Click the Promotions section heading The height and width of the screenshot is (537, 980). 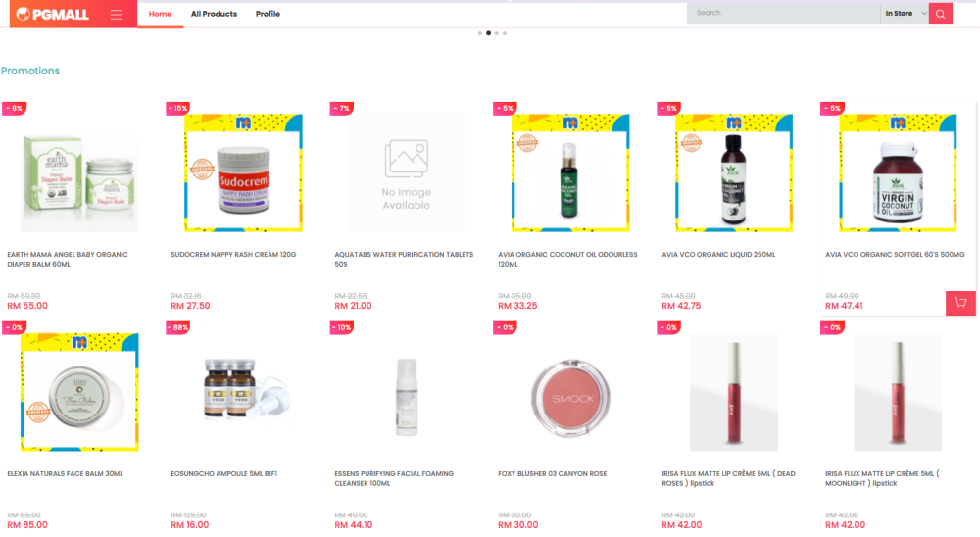(30, 71)
